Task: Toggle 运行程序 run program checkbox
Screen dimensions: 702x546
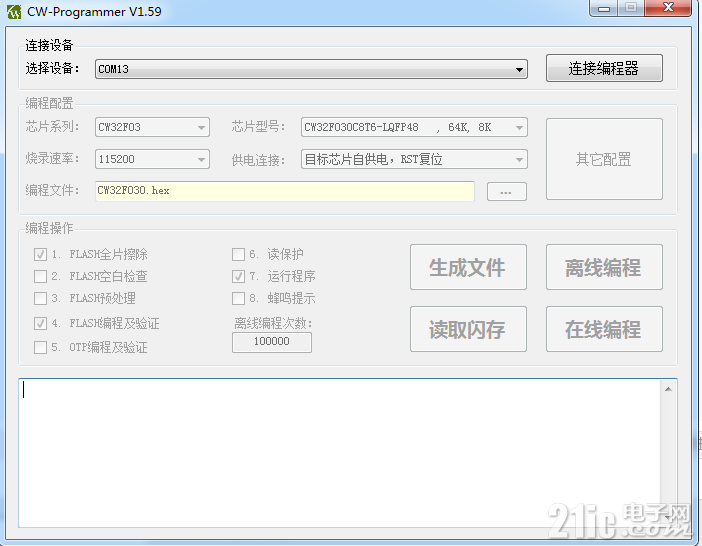Action: click(238, 276)
